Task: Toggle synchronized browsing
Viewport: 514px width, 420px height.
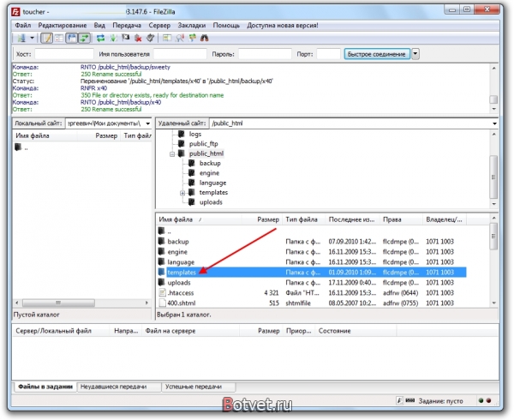Action: click(x=192, y=38)
